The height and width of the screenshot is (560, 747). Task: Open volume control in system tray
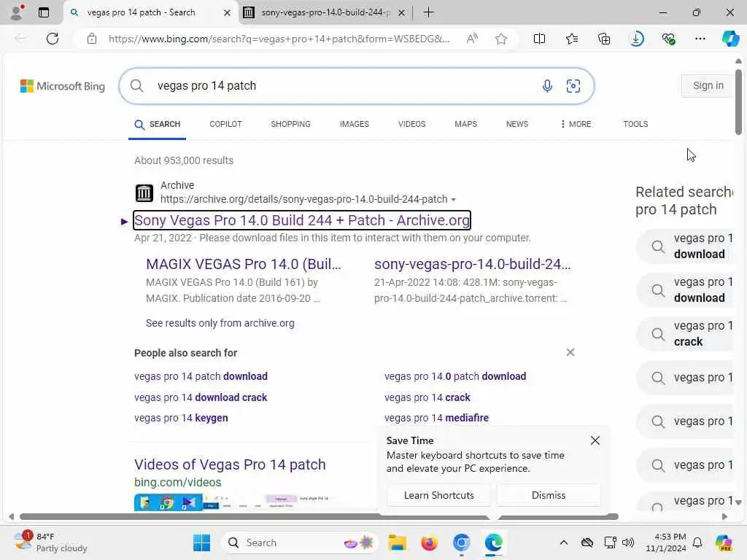(x=628, y=542)
